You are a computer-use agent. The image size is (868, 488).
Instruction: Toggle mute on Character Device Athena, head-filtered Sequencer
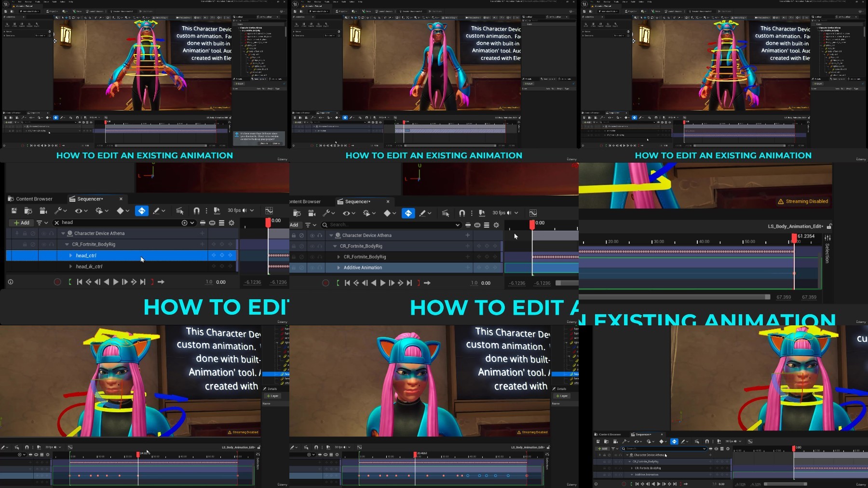click(x=33, y=233)
